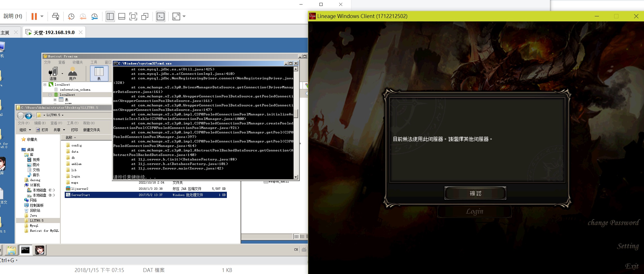Click the file explorer icon on guest taskbar
This screenshot has height=274, width=644.
(12, 250)
